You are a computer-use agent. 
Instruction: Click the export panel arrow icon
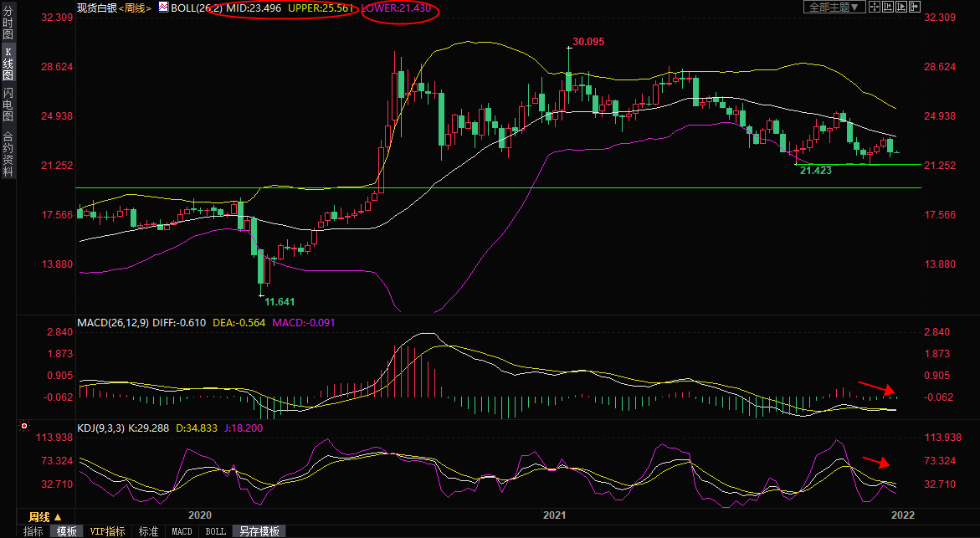coord(916,8)
